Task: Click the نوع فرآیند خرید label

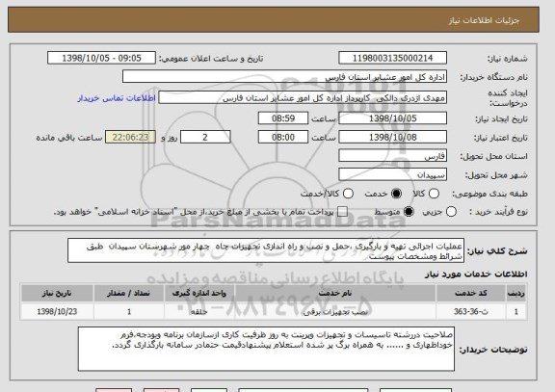Action: click(x=498, y=212)
